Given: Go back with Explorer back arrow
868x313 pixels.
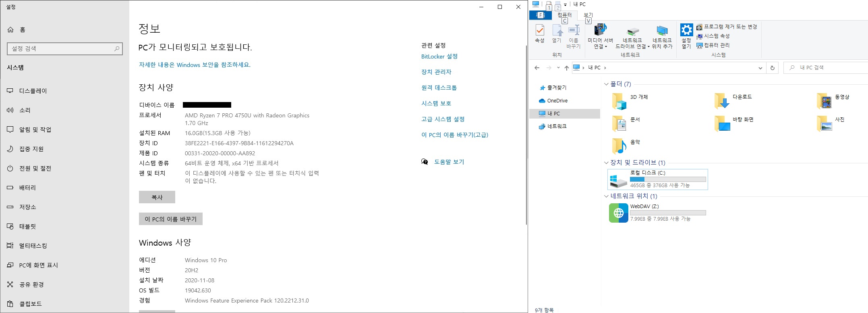Looking at the screenshot, I should [x=537, y=68].
